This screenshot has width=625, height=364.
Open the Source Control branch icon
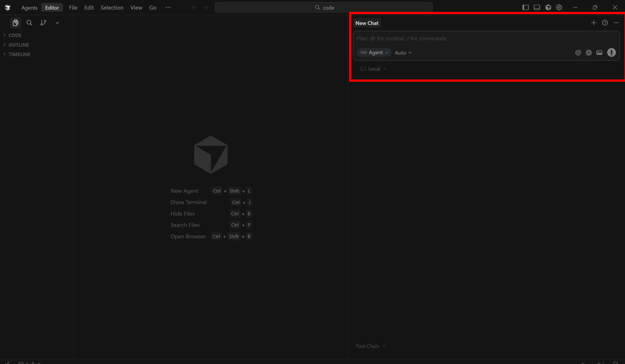pos(43,23)
